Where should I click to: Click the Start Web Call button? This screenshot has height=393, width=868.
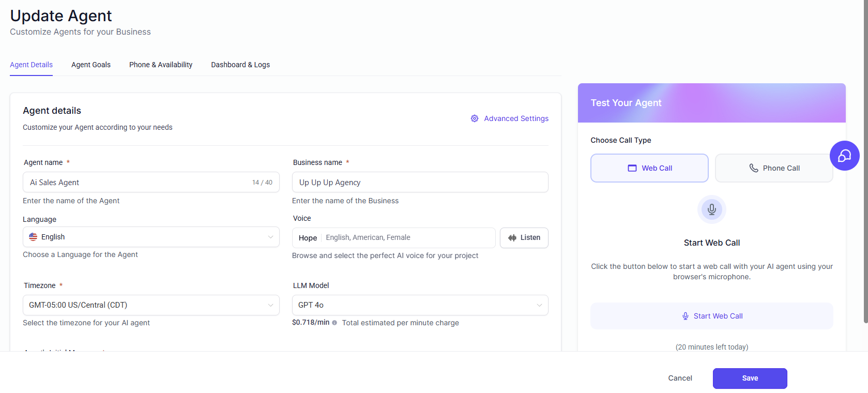[712, 316]
